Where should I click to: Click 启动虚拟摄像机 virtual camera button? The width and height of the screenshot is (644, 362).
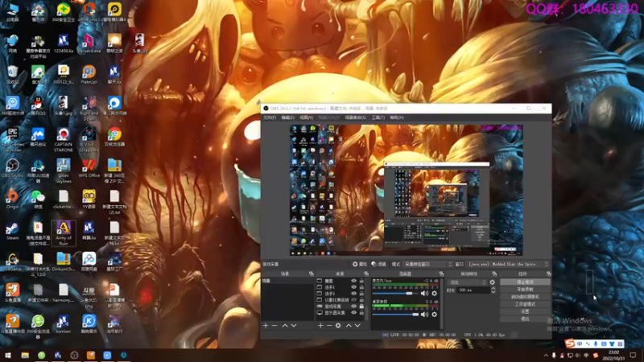tap(525, 297)
